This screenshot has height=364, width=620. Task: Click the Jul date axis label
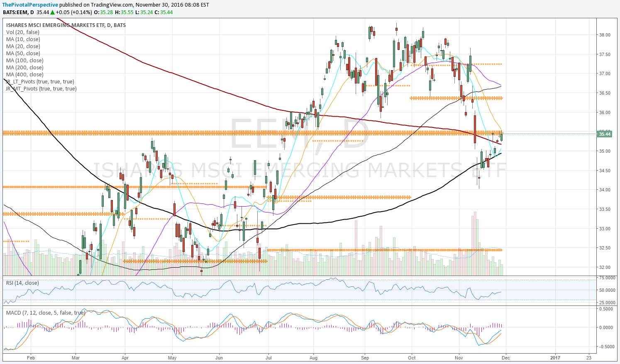click(x=269, y=357)
